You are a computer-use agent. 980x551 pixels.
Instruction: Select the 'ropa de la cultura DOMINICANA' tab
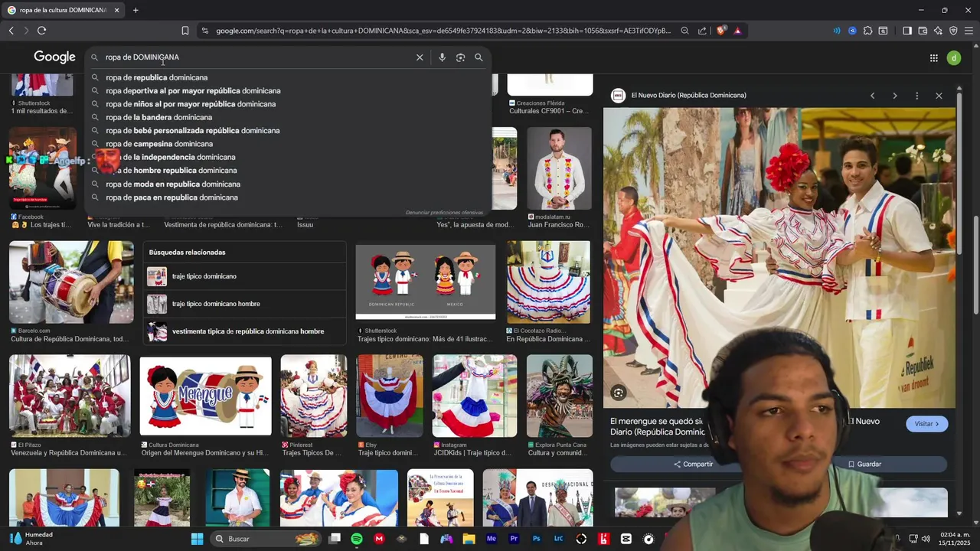click(63, 10)
